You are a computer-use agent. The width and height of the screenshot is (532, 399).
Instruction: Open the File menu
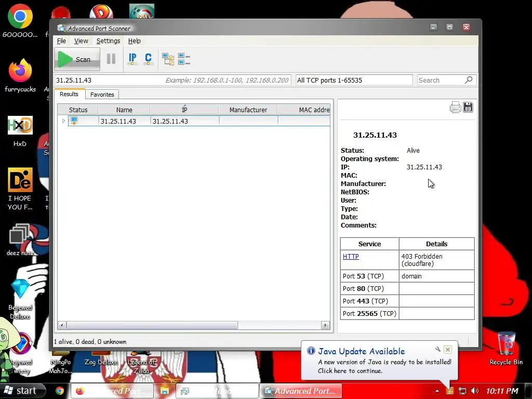tap(61, 41)
